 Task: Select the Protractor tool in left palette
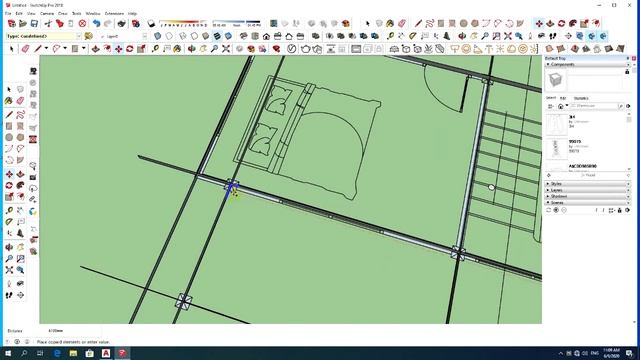(9, 222)
